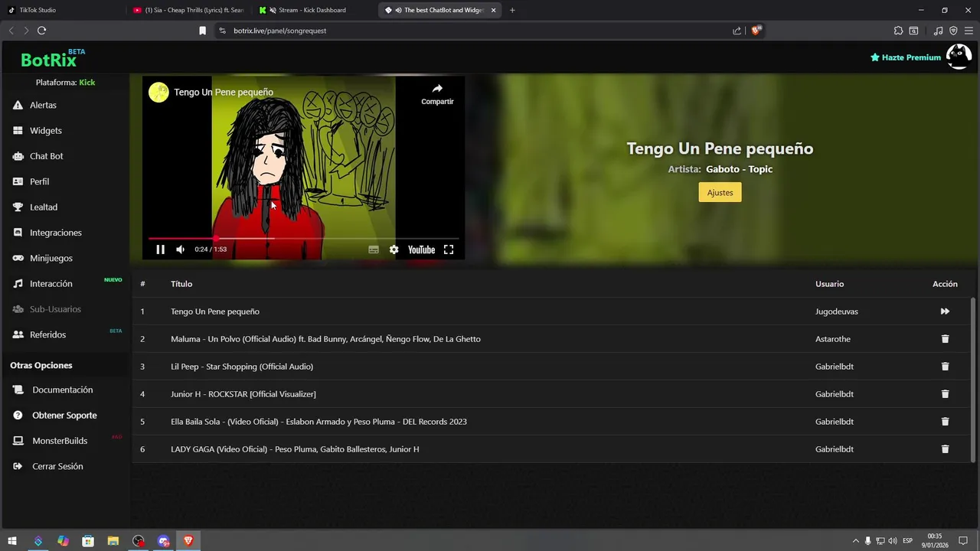The height and width of the screenshot is (551, 980).
Task: Click user Jugodeuvas in the table
Action: click(x=837, y=311)
